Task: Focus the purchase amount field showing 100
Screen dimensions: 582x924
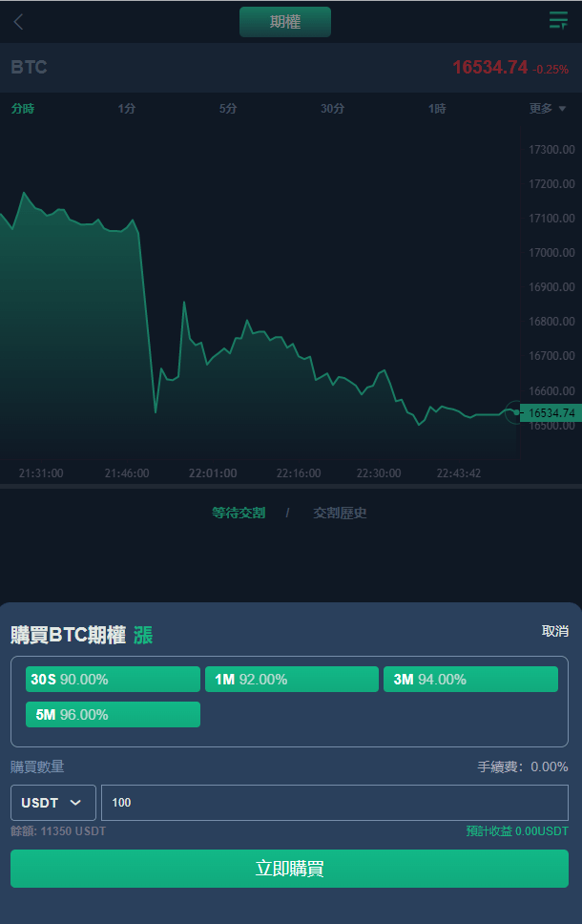Action: pyautogui.click(x=335, y=803)
